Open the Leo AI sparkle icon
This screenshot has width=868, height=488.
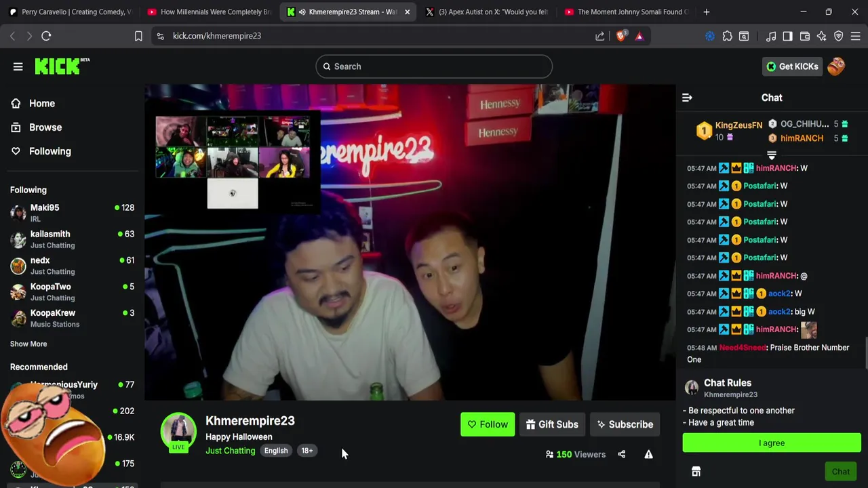(x=821, y=36)
